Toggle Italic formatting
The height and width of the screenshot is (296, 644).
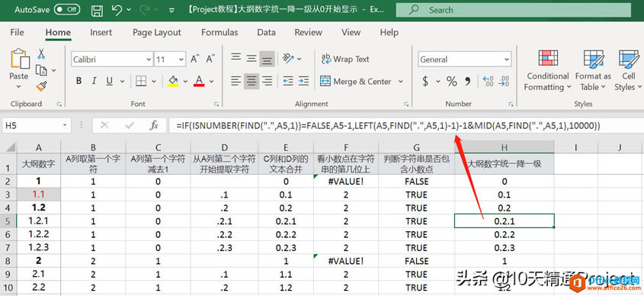pyautogui.click(x=94, y=82)
